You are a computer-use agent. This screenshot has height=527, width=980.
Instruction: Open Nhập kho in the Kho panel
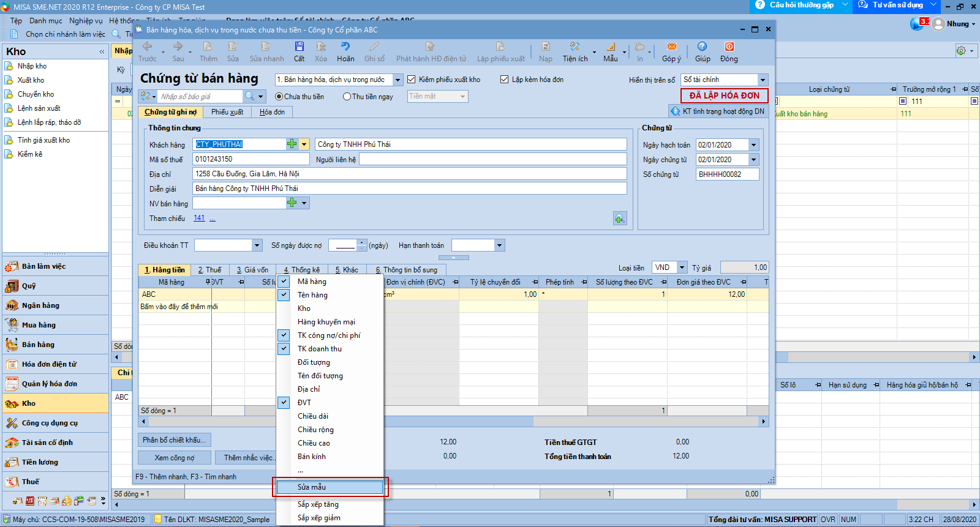coord(32,66)
